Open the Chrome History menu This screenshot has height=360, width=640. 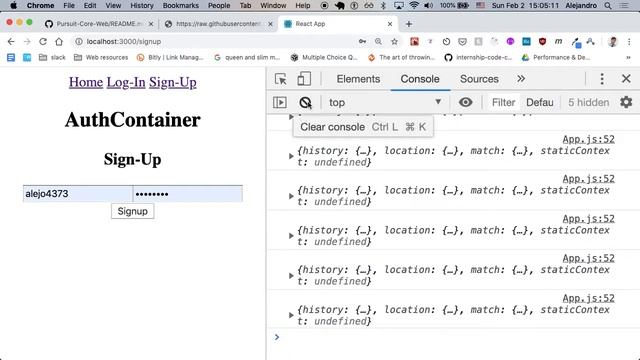coord(142,6)
